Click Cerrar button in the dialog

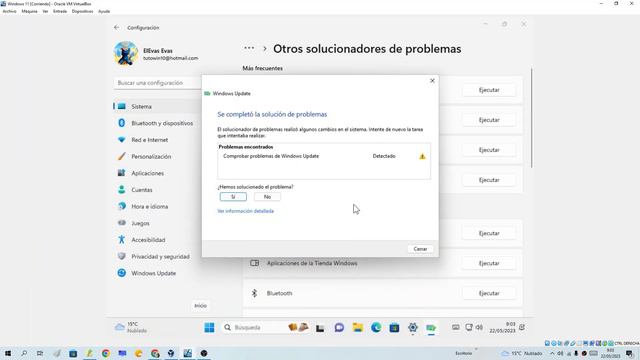[420, 249]
